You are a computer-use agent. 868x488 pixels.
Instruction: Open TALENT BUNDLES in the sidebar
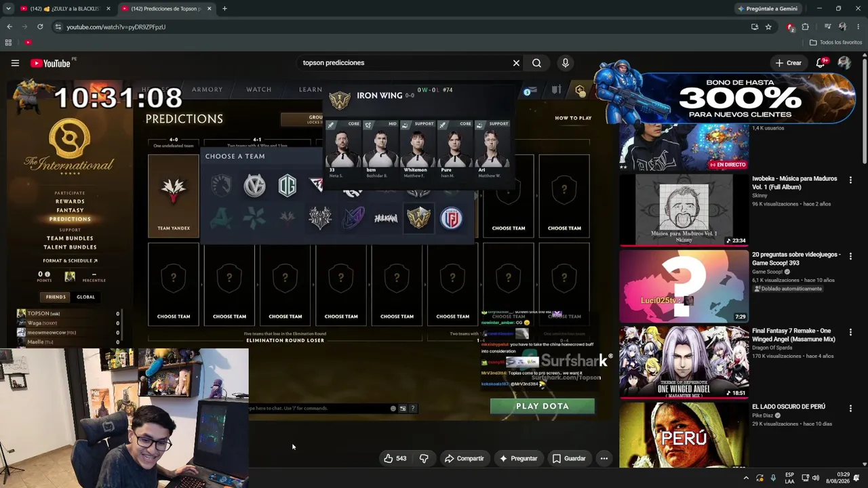(70, 247)
